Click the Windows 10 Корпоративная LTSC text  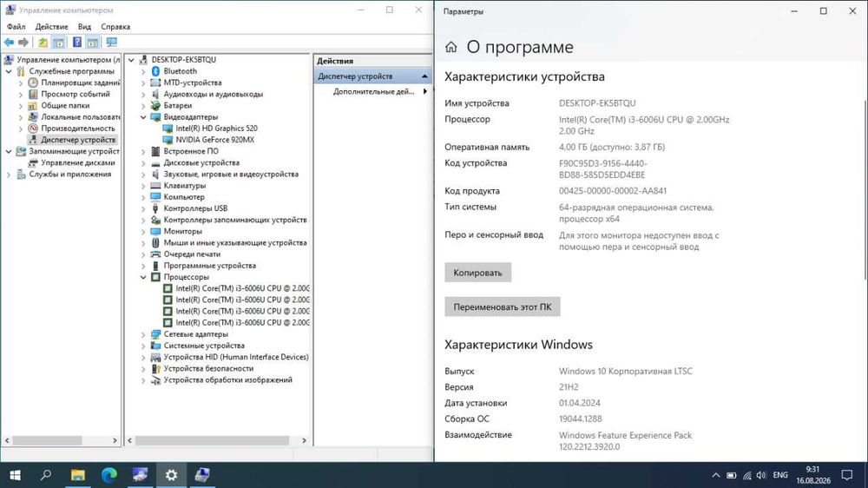626,371
